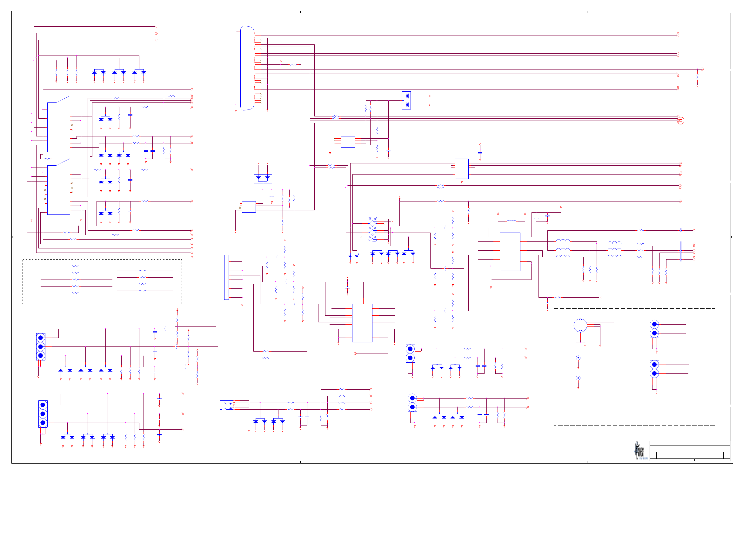Select the tall vertical pin header symbol
Viewport: 756px width, 534px height.
pyautogui.click(x=226, y=277)
